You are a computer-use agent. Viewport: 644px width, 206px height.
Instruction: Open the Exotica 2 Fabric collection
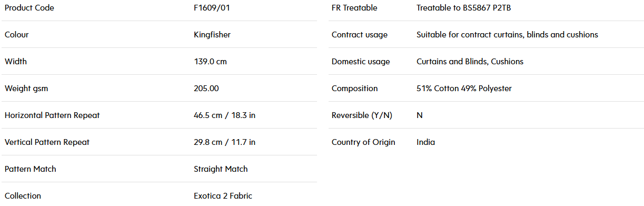pyautogui.click(x=223, y=196)
